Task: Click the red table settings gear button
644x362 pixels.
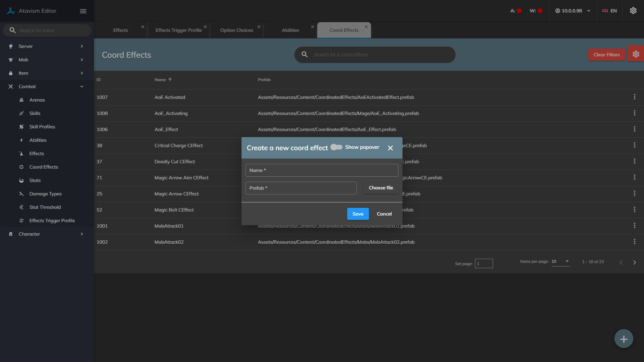Action: pos(636,54)
